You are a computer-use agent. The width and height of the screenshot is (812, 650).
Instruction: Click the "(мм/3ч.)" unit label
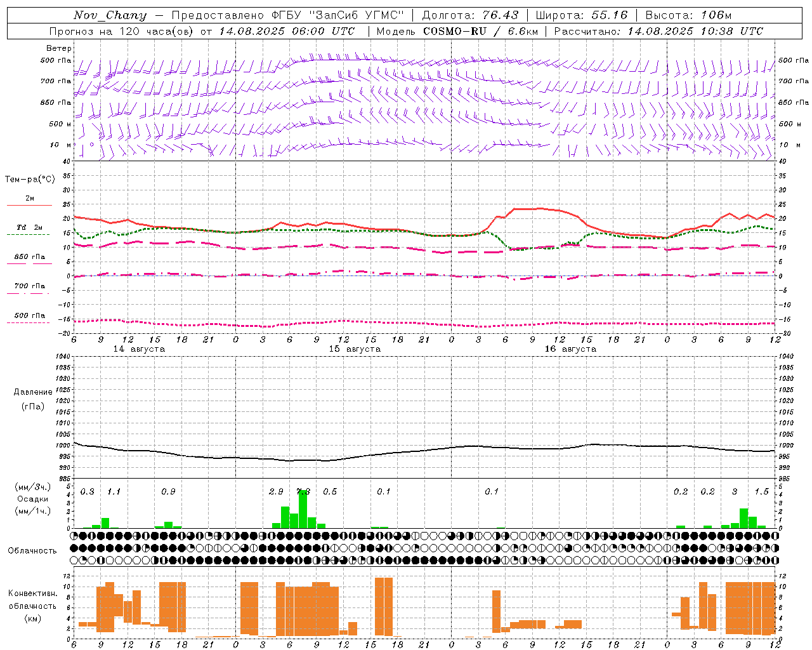pos(33,487)
